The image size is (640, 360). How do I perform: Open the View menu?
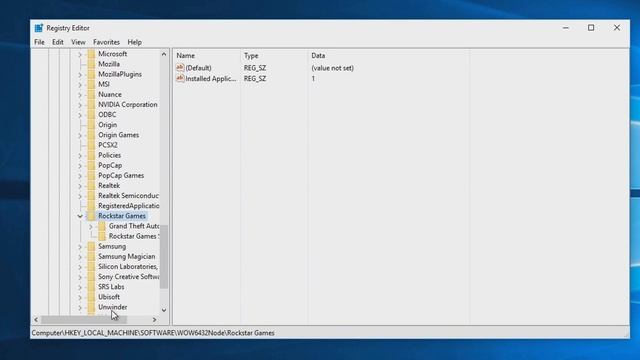tap(78, 42)
